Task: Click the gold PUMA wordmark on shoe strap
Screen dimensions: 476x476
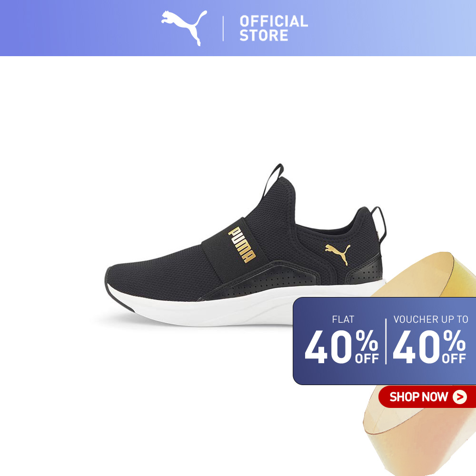Action: coord(242,245)
